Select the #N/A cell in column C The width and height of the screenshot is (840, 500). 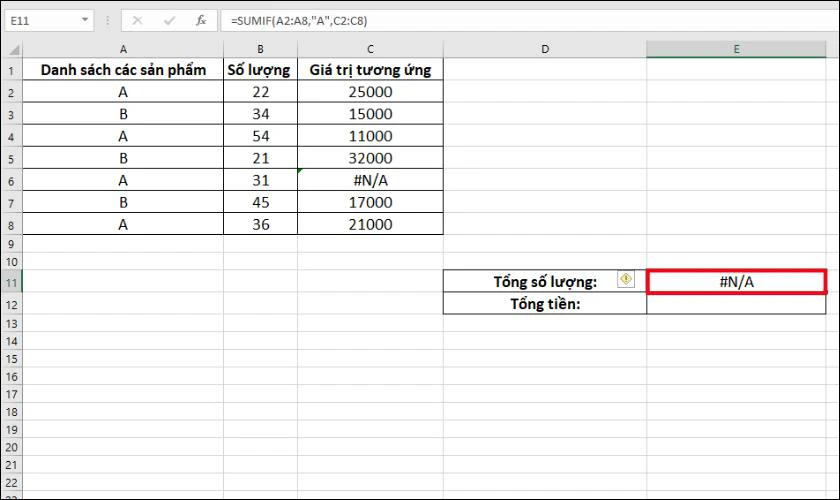coord(370,180)
